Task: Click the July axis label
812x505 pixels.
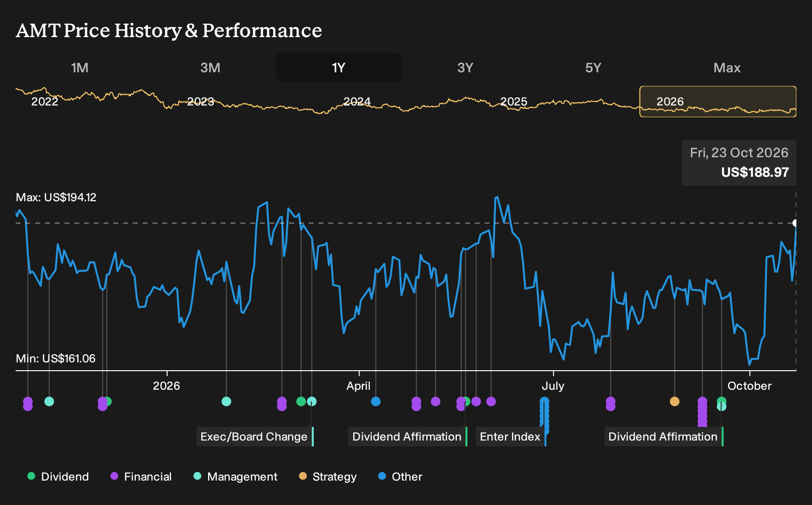Action: point(553,386)
